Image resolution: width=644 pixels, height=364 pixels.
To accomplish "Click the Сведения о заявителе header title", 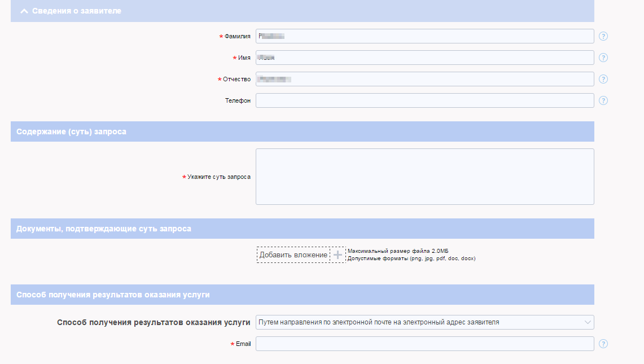I will [x=77, y=11].
